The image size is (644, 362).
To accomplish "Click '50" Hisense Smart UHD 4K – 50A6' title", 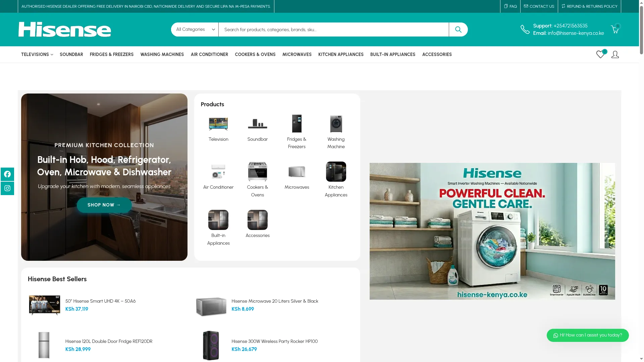I will 101,301.
